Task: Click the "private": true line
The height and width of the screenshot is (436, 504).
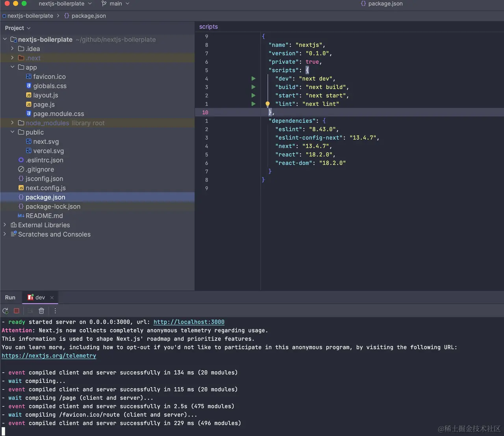Action: (295, 62)
